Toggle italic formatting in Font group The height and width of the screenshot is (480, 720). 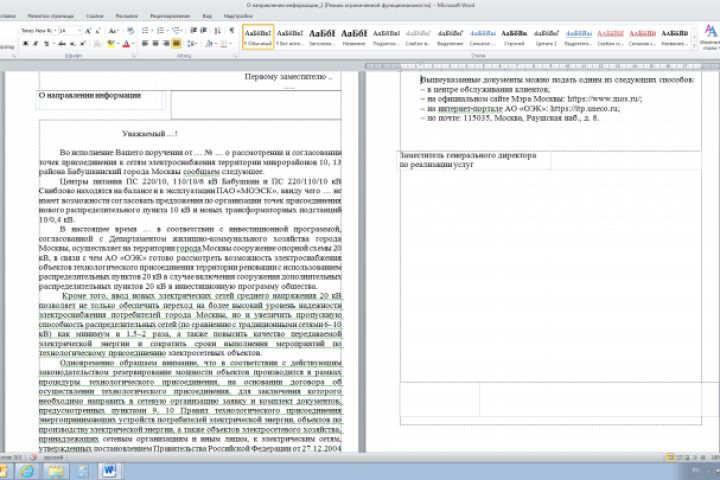coord(36,44)
